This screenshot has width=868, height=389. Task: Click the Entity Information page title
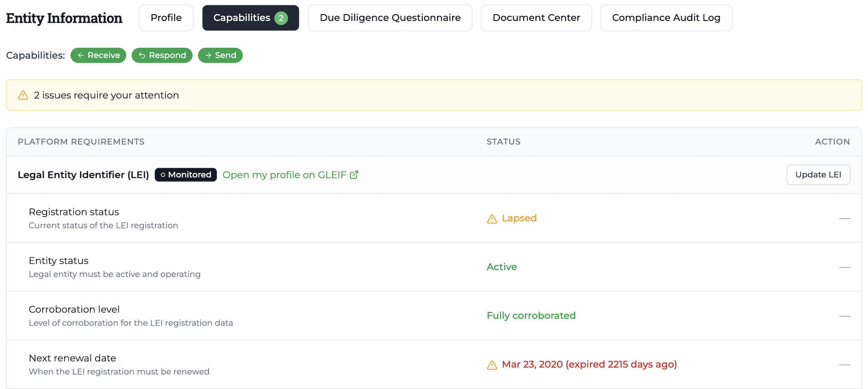[64, 18]
